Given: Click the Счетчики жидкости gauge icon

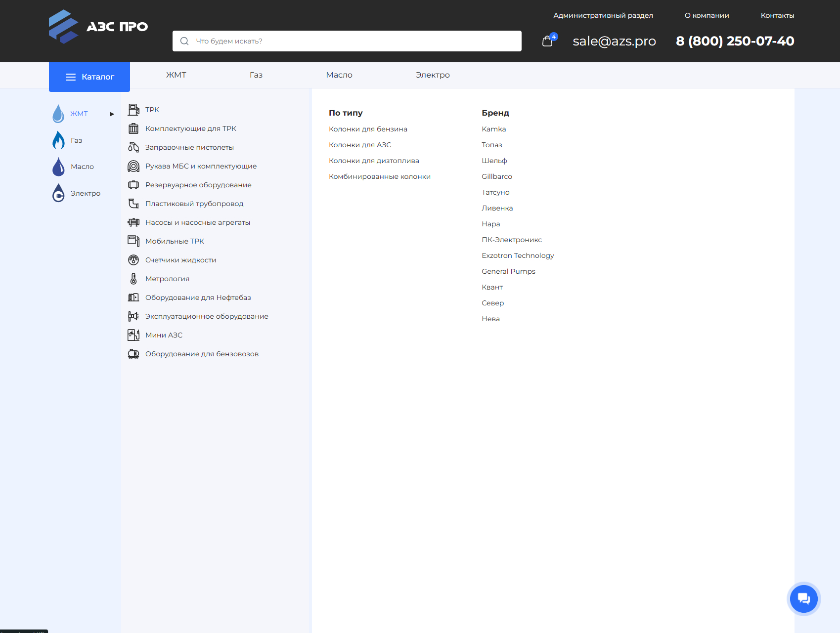Looking at the screenshot, I should click(x=133, y=260).
